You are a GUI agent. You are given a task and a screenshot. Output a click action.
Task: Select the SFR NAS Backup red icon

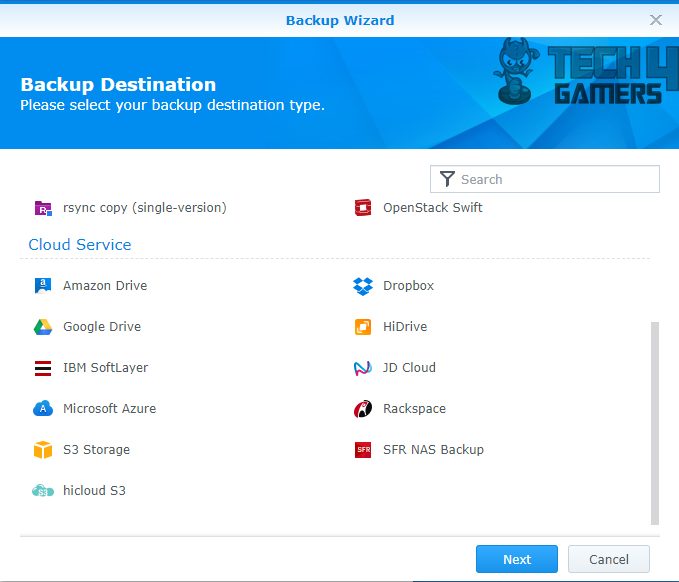tap(363, 450)
